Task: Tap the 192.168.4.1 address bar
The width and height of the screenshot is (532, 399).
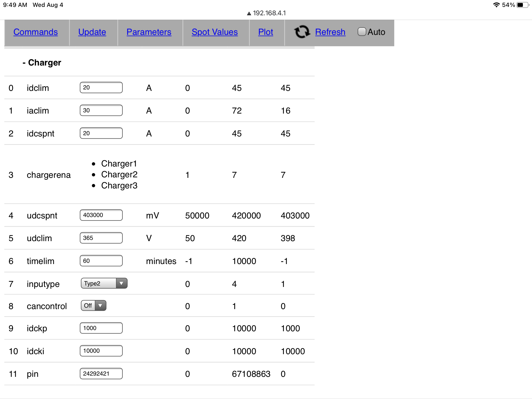Action: pyautogui.click(x=269, y=13)
